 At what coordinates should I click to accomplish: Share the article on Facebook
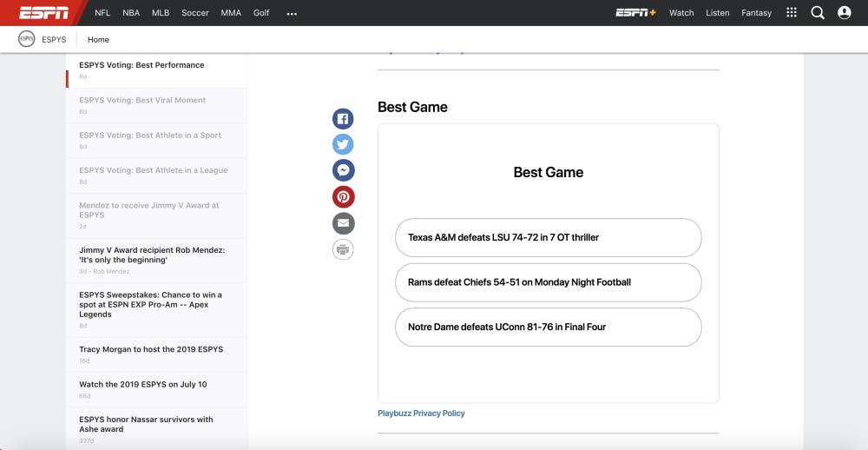(x=343, y=119)
